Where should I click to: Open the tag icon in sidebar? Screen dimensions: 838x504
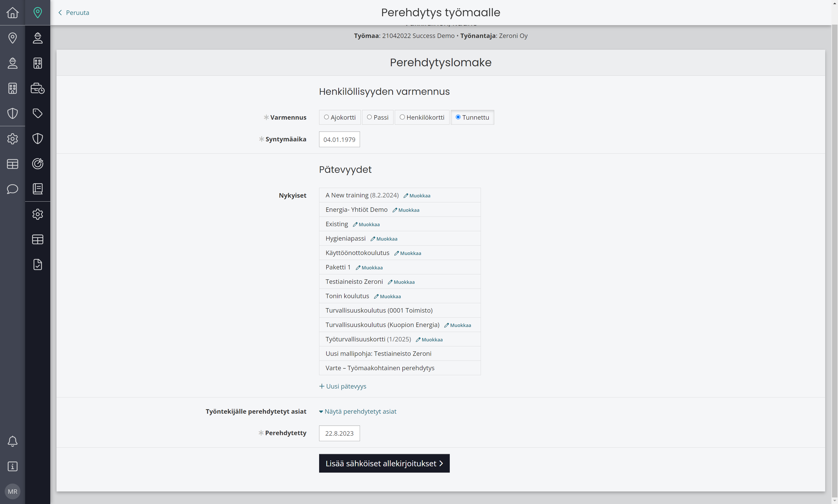click(x=38, y=113)
